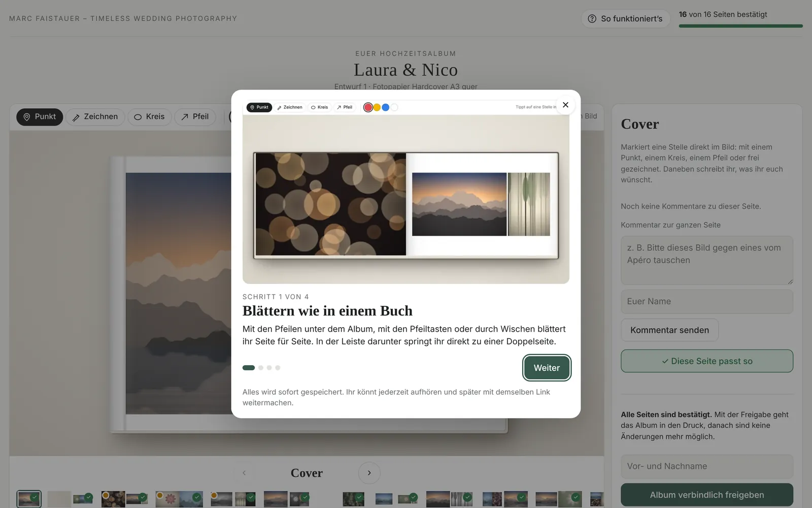The image size is (812, 508).
Task: Jump to the second tutorial step dot
Action: pos(261,368)
